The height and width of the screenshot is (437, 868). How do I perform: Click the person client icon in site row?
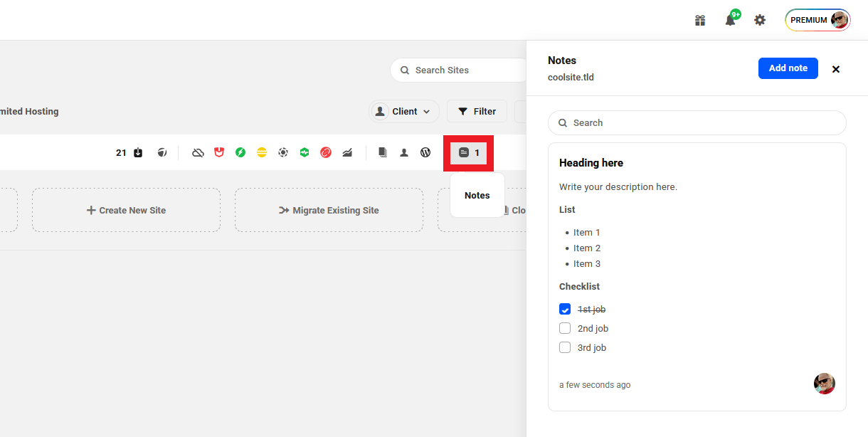(x=404, y=152)
